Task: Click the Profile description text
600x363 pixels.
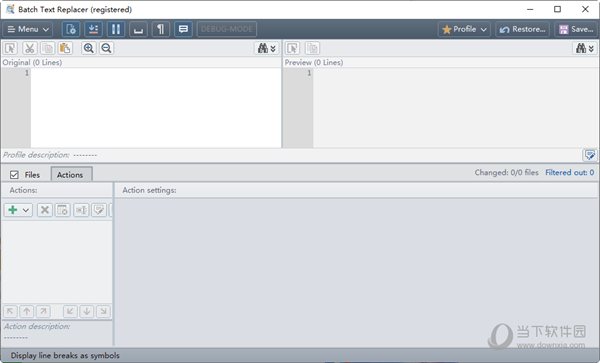Action: click(50, 155)
